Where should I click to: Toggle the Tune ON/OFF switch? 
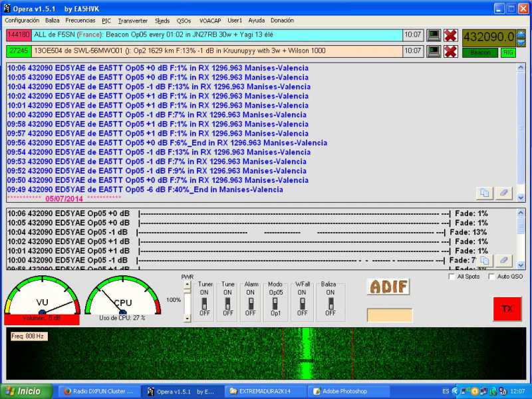pos(227,303)
